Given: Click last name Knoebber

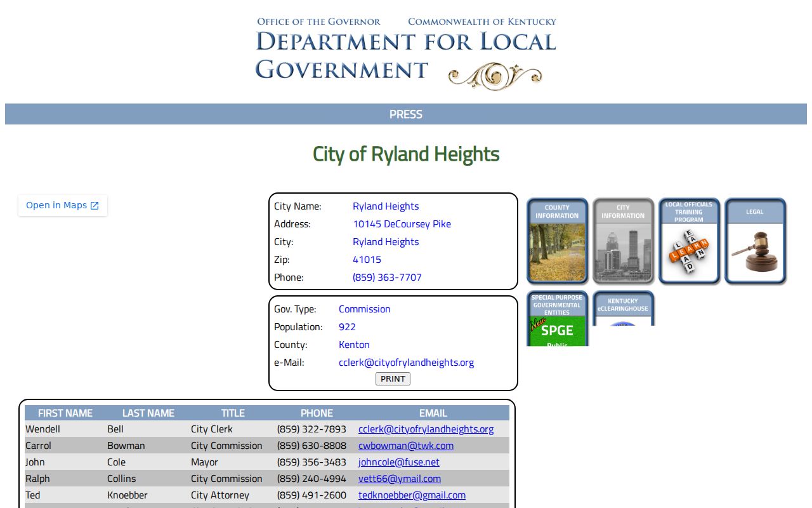Looking at the screenshot, I should (128, 495).
